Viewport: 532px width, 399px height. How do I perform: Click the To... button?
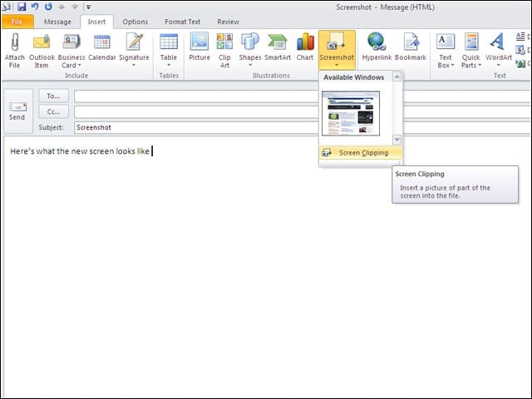pyautogui.click(x=53, y=96)
